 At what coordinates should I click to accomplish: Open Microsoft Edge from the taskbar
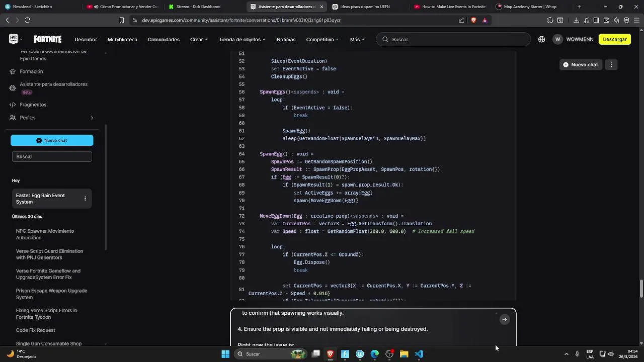pyautogui.click(x=375, y=354)
